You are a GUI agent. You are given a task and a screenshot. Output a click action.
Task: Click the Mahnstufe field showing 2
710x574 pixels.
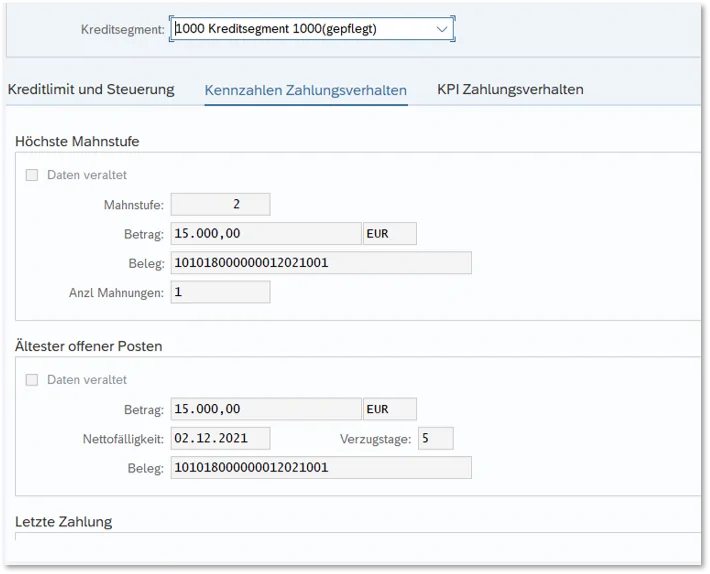[220, 205]
